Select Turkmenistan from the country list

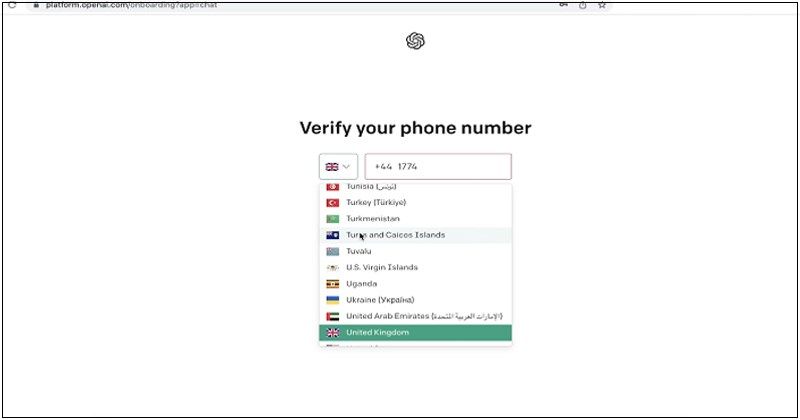click(415, 219)
